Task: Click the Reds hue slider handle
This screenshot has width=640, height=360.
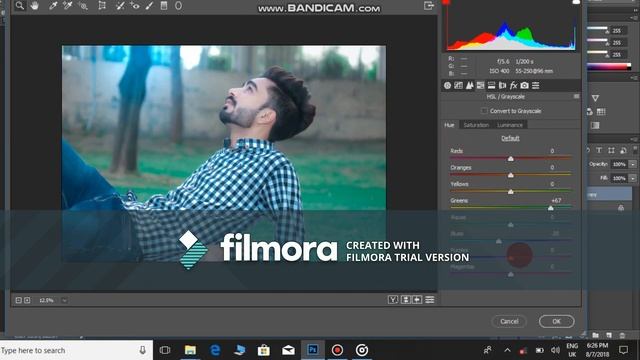Action: tap(511, 159)
